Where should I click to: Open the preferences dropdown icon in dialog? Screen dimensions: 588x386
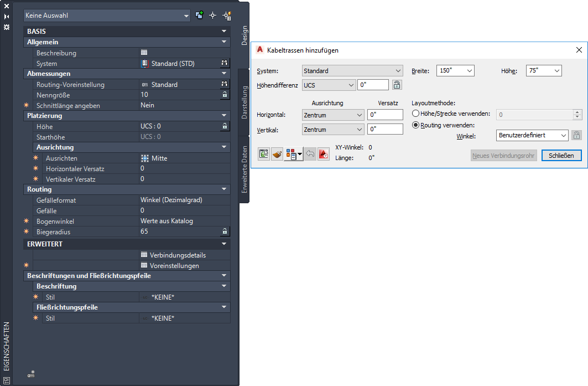click(x=293, y=154)
